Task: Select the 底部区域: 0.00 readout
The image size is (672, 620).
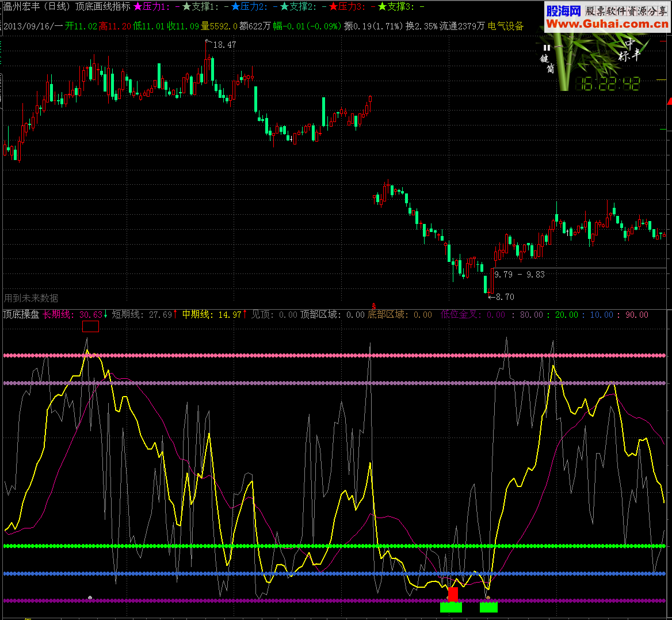Action: pyautogui.click(x=400, y=315)
